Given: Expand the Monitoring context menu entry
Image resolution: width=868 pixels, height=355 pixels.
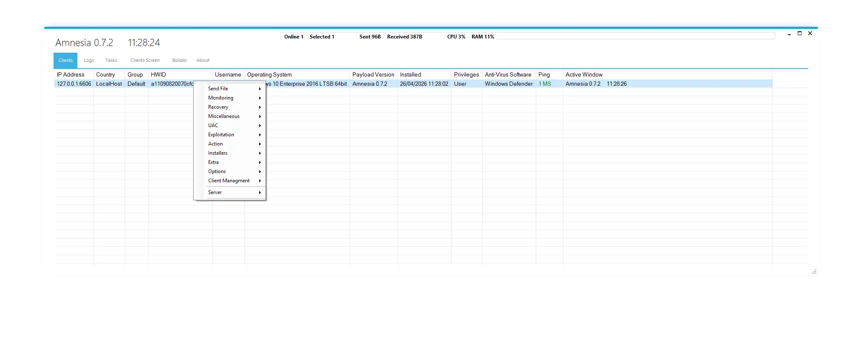Looking at the screenshot, I should coord(221,98).
